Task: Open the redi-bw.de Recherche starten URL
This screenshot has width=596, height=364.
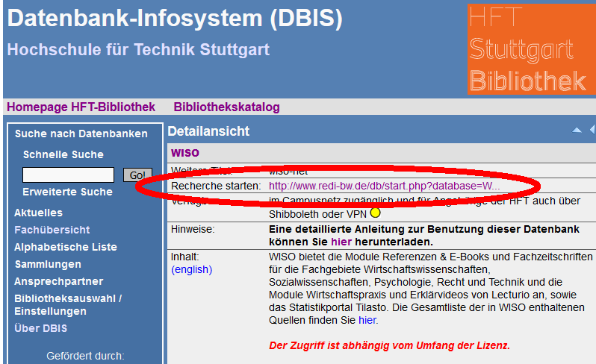Action: click(x=385, y=186)
